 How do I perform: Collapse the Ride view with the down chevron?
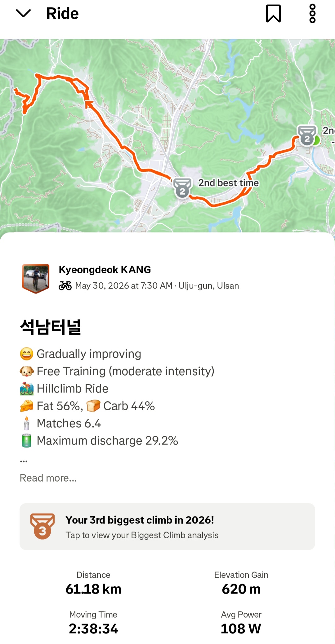click(x=23, y=13)
